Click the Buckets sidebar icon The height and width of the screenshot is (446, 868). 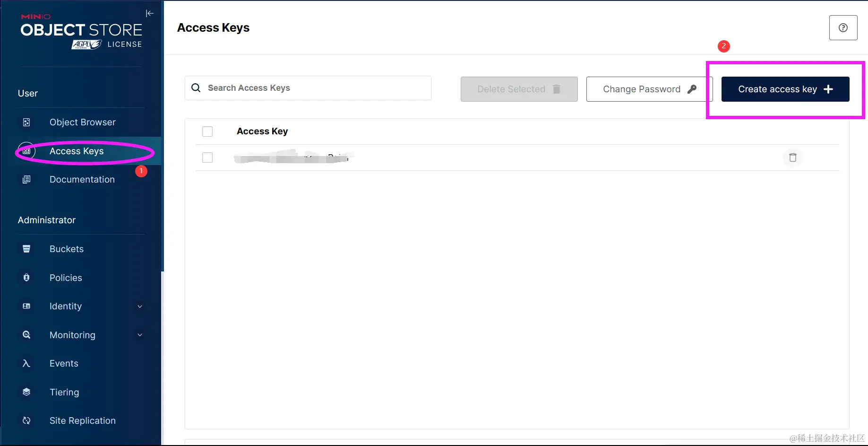coord(26,249)
